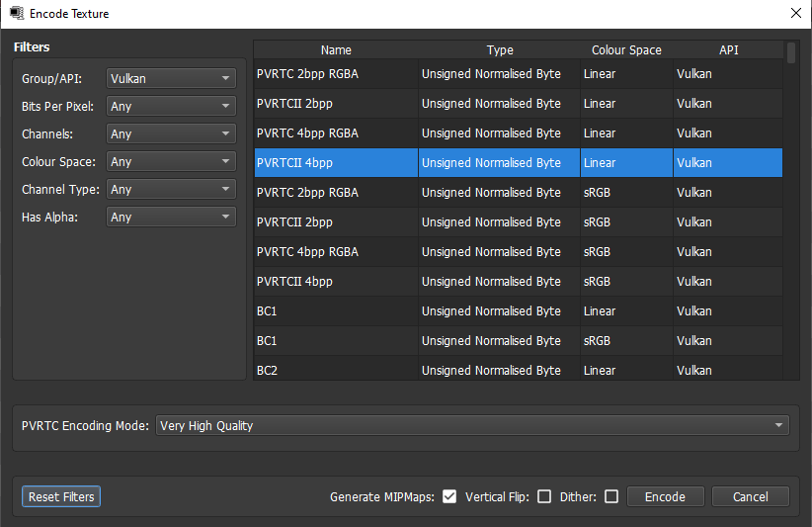Select the PVRTC 2bpp RGBA Linear row
Viewport: 812px width, 527px height.
pos(519,74)
